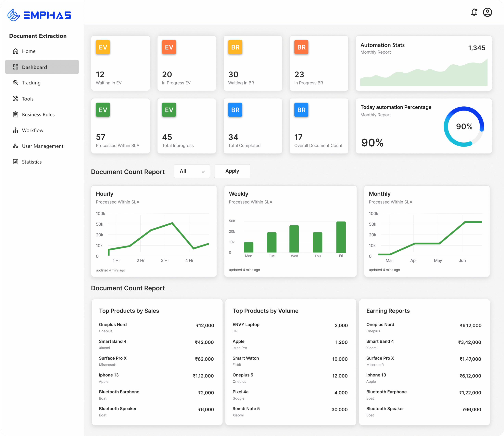The height and width of the screenshot is (436, 504).
Task: Click Oneplus Nord in Earning Reports
Action: point(380,324)
